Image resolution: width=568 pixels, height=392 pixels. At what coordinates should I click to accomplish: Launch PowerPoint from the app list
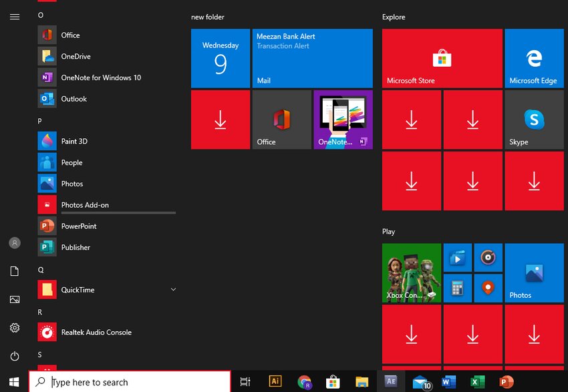[107, 226]
